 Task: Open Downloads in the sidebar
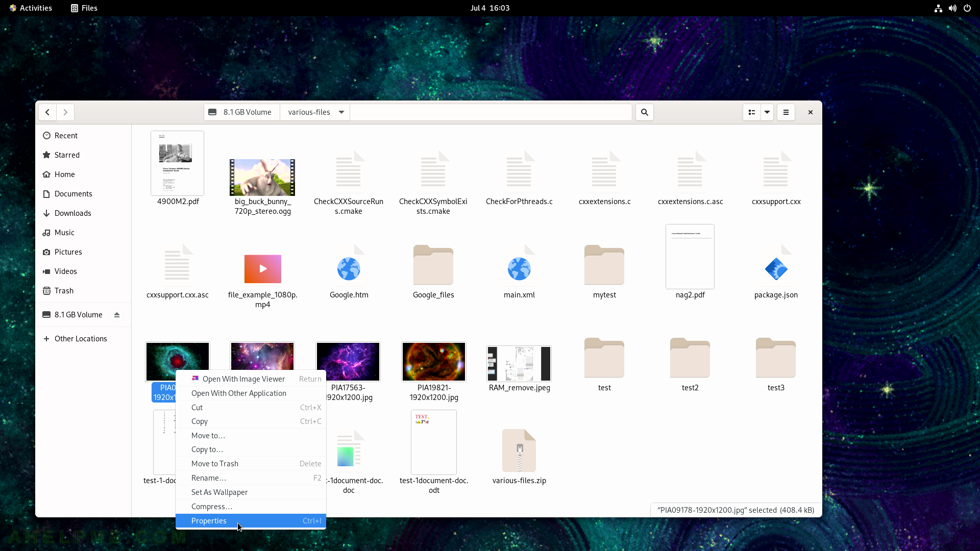83,213
